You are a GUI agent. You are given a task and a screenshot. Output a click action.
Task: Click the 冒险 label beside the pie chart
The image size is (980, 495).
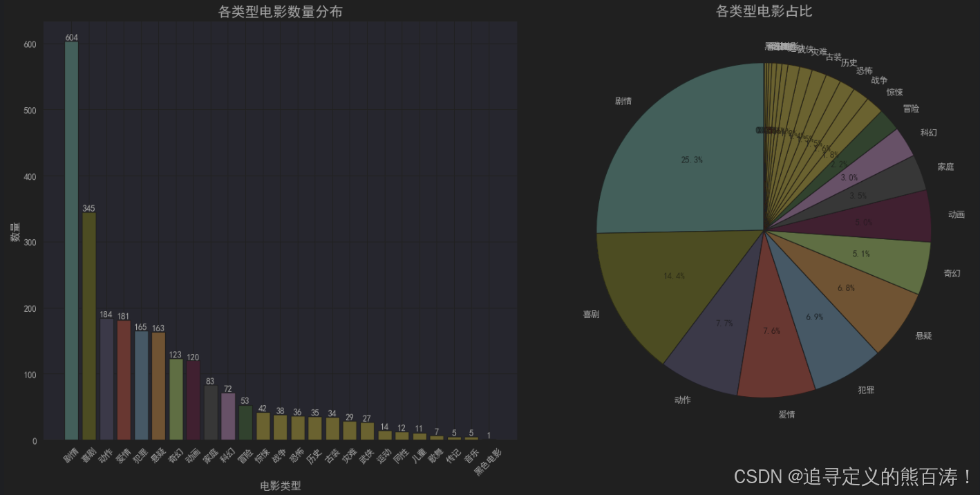pyautogui.click(x=911, y=109)
